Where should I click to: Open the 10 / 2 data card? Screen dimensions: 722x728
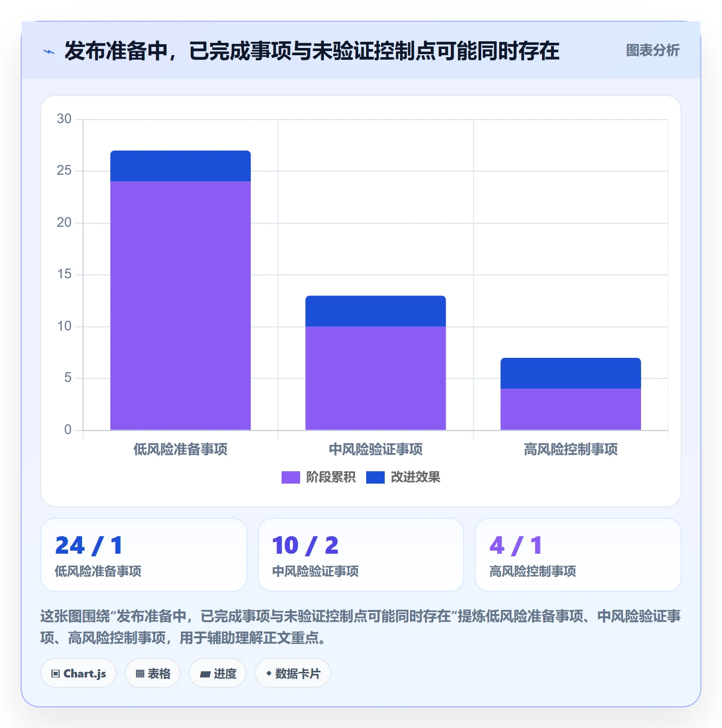tap(361, 555)
